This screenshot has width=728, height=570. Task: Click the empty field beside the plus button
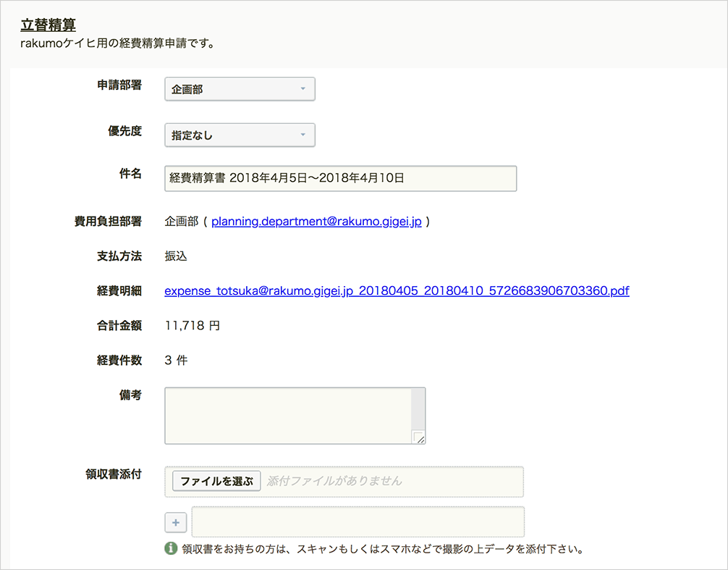[x=358, y=521]
